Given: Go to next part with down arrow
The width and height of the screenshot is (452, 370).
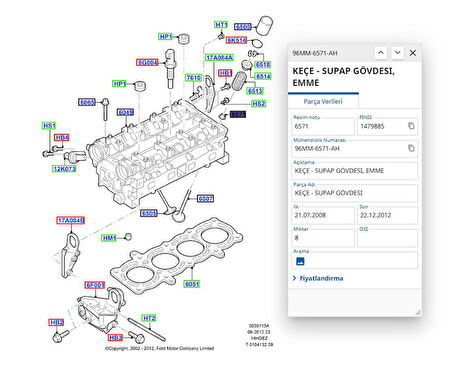Looking at the screenshot, I should click(x=397, y=53).
